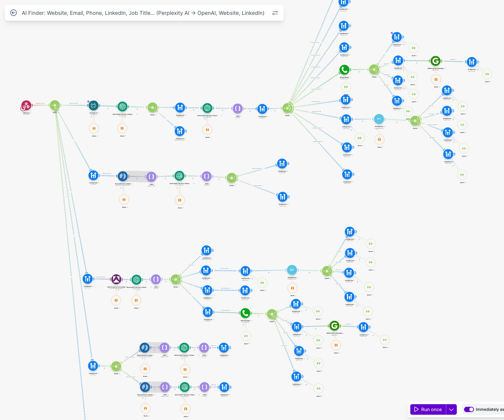Open the Perplexity AI module
Screen dimensions: 504x420
coord(93,105)
